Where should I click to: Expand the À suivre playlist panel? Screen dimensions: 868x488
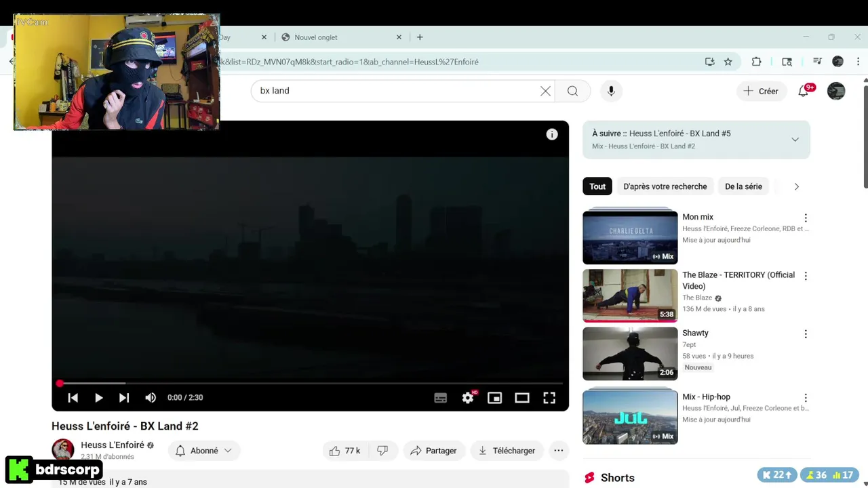[x=795, y=140]
